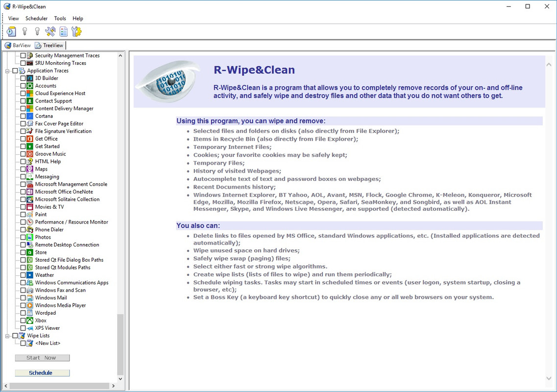
Task: Click the Cloud Experience Host icon
Action: coord(30,93)
